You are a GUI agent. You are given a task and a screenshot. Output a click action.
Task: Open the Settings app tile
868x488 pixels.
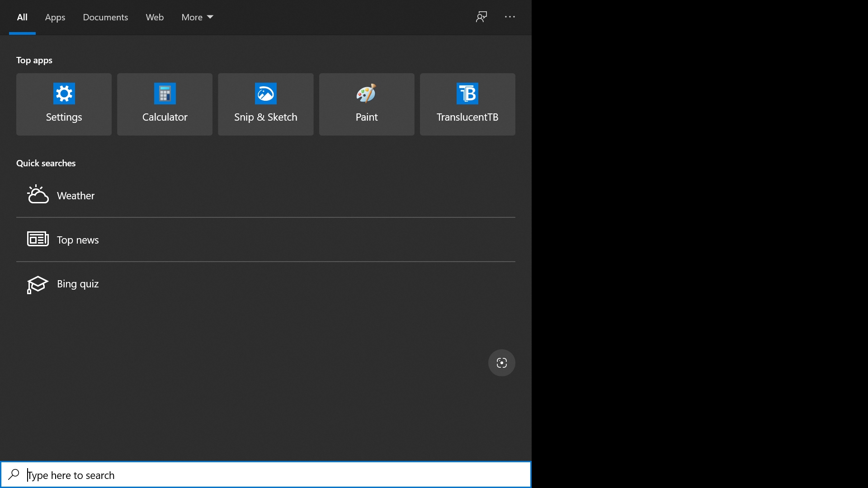pyautogui.click(x=63, y=104)
